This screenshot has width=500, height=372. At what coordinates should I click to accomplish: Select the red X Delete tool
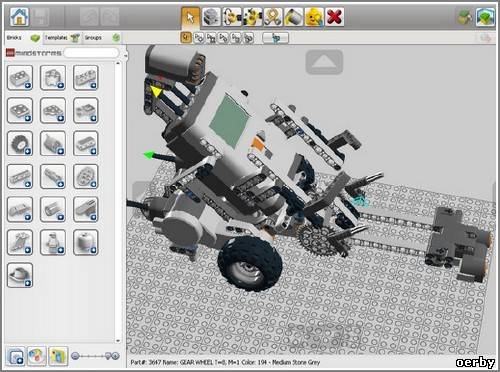335,17
